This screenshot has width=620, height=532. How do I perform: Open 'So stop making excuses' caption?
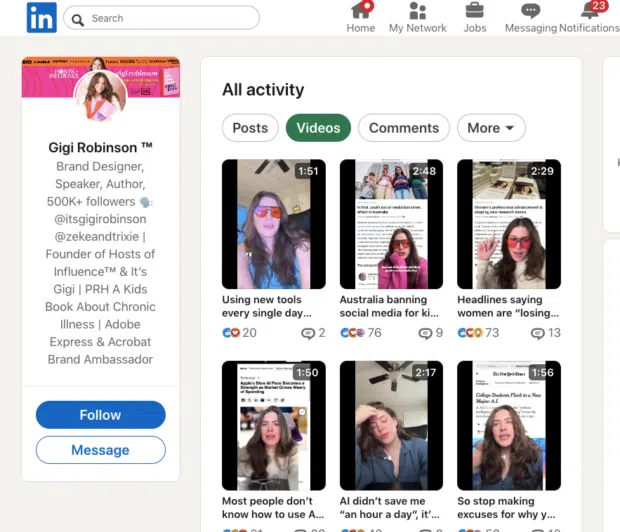507,507
